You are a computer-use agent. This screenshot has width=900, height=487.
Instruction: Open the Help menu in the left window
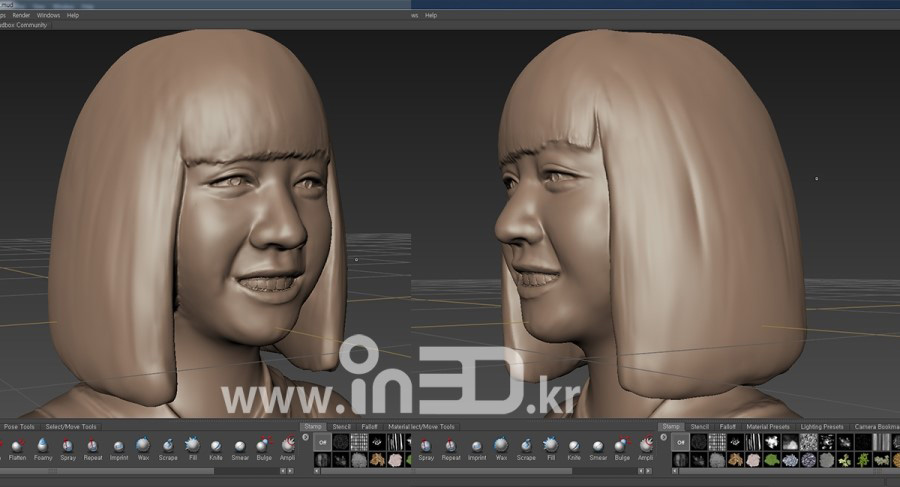click(x=73, y=16)
